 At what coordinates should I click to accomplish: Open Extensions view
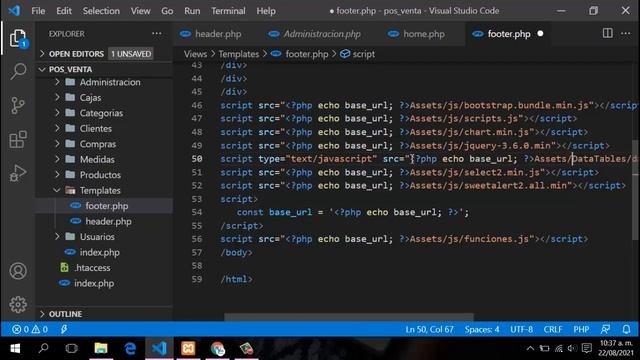click(18, 139)
